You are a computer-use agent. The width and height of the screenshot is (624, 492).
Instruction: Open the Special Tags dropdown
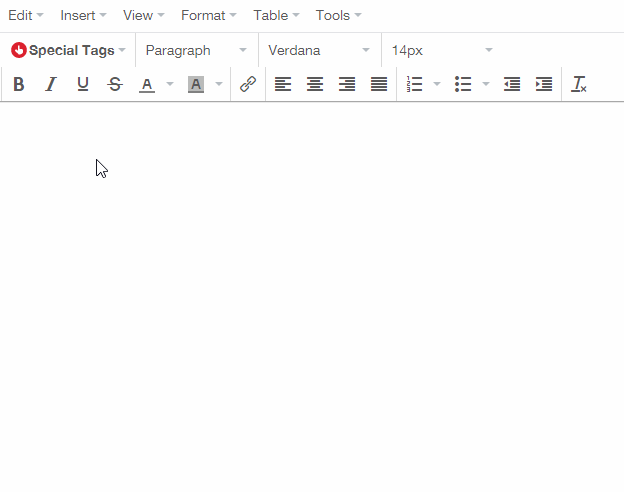(68, 51)
